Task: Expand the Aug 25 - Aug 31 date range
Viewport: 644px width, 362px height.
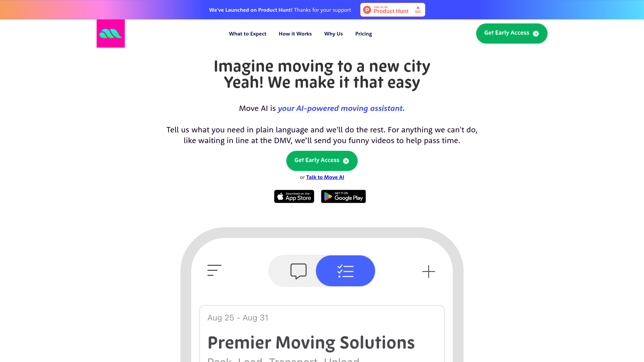Action: point(238,318)
